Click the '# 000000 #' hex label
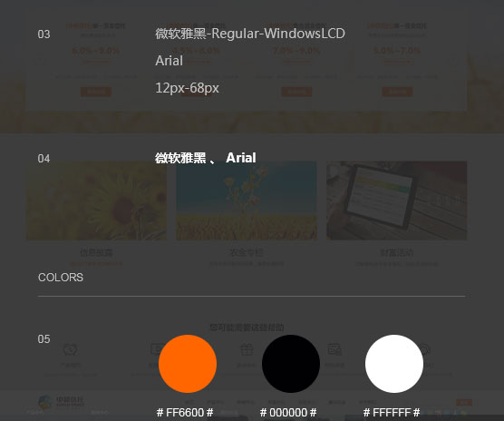This screenshot has width=504, height=421. pyautogui.click(x=288, y=412)
